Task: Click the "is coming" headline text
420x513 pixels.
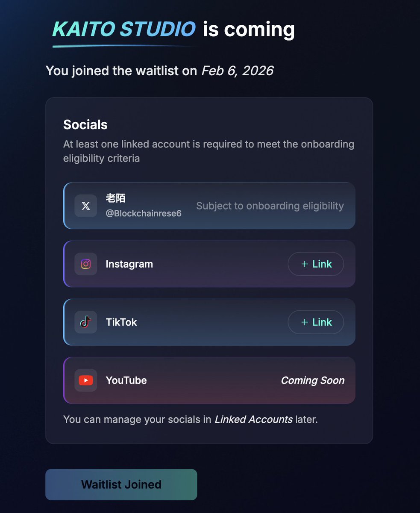Action: [249, 29]
